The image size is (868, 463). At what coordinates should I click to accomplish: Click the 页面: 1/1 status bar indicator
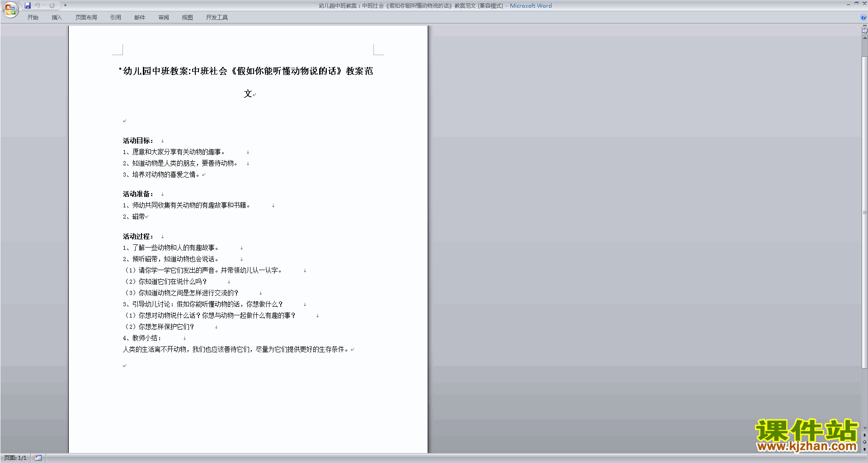[x=15, y=458]
